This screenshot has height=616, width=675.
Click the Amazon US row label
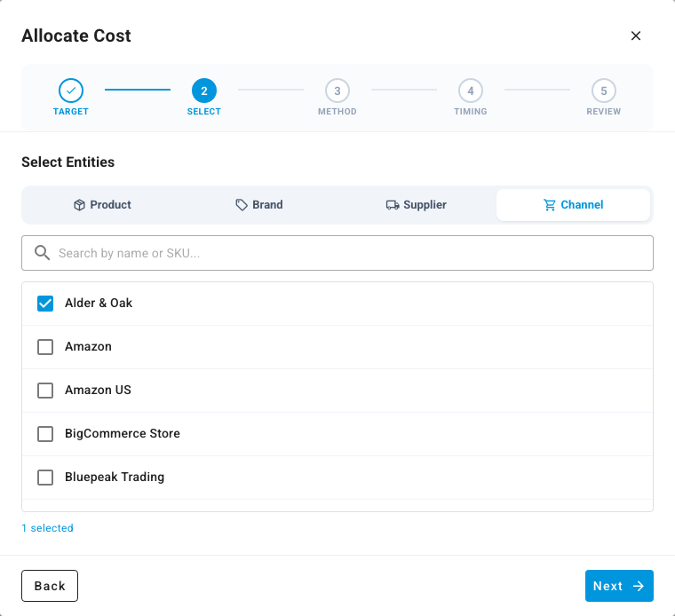tap(98, 390)
